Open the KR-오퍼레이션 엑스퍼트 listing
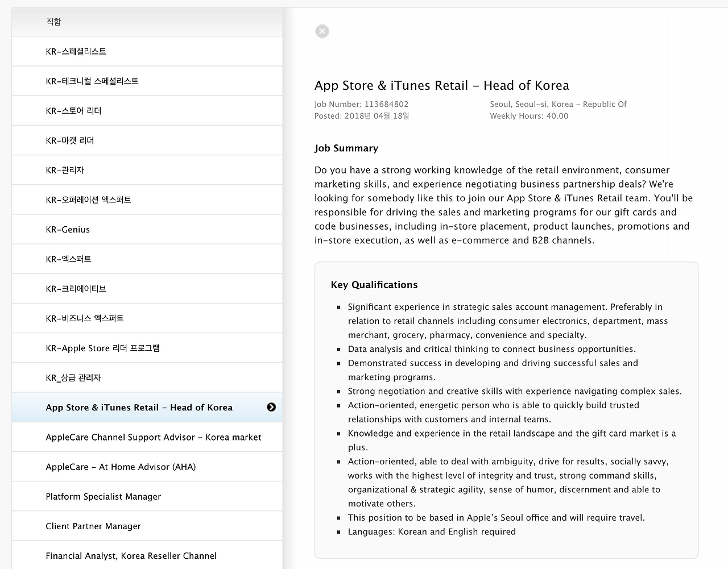 tap(89, 200)
